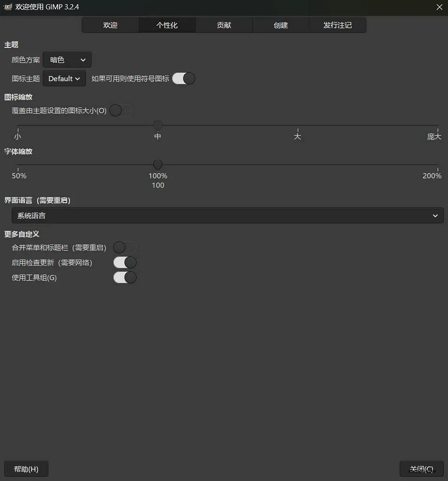The height and width of the screenshot is (481, 448).
Task: Expand the 图标主题 Default dropdown
Action: tap(64, 78)
